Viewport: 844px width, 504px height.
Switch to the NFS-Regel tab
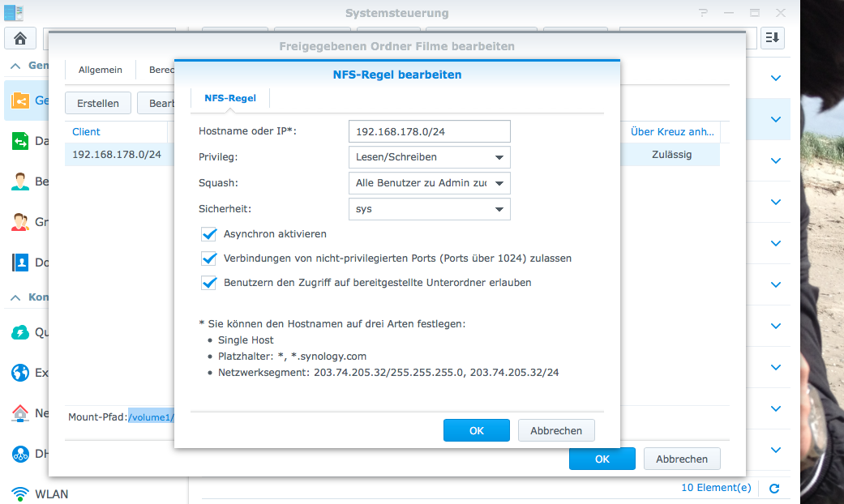point(229,98)
